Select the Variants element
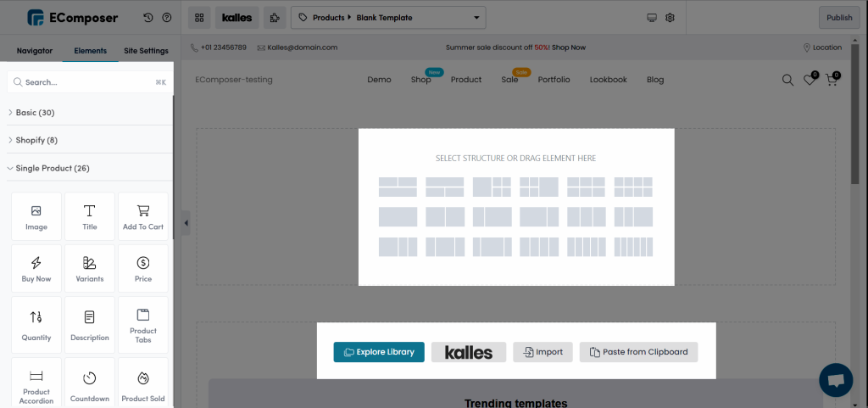868x408 pixels. 90,269
